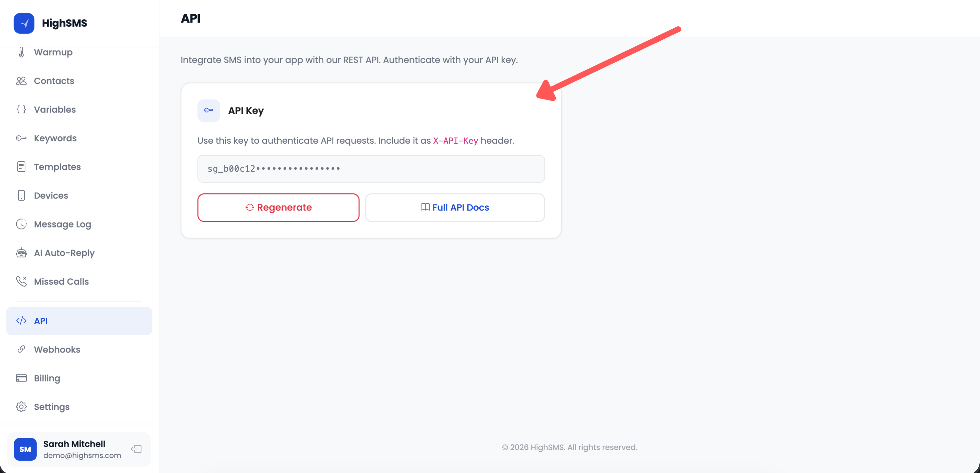The image size is (980, 473).
Task: Click the Webhooks chain link icon
Action: click(21, 349)
